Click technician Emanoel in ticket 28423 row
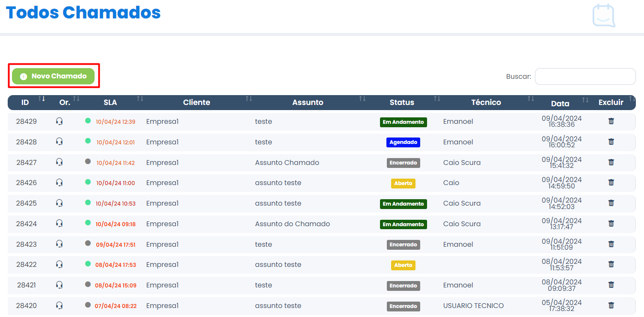Viewport: 644px width, 317px height. (458, 244)
